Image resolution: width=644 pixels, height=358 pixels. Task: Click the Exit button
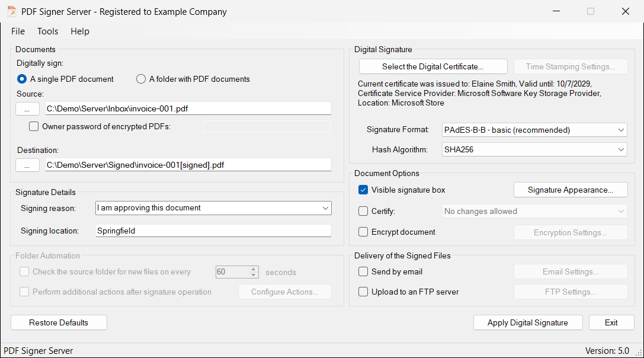(x=611, y=322)
